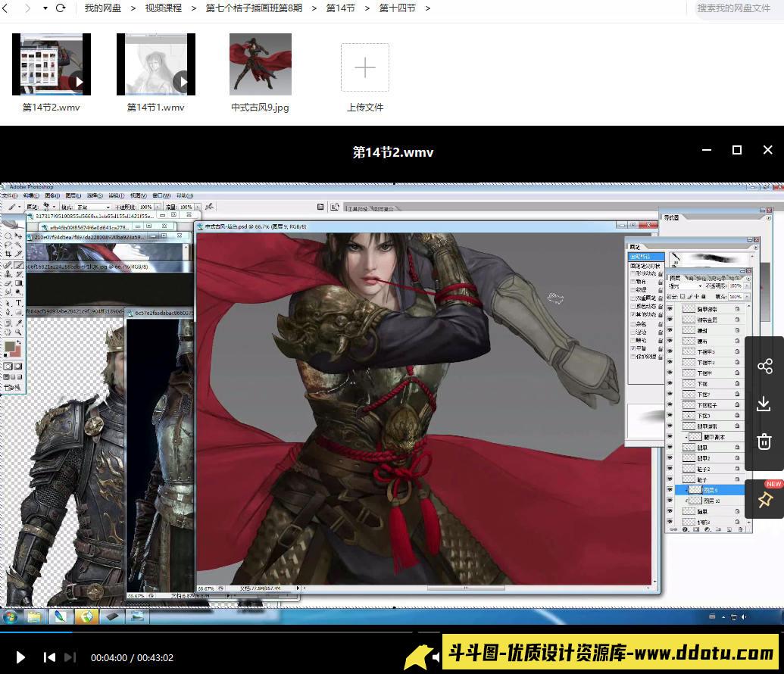Toggle the 杂色 brush checkbox

pyautogui.click(x=633, y=324)
